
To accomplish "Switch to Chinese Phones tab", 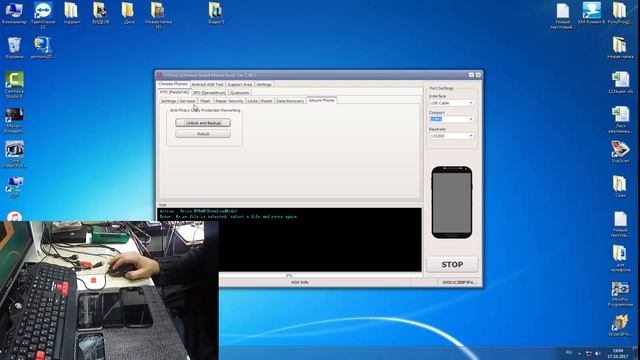I will coord(173,84).
